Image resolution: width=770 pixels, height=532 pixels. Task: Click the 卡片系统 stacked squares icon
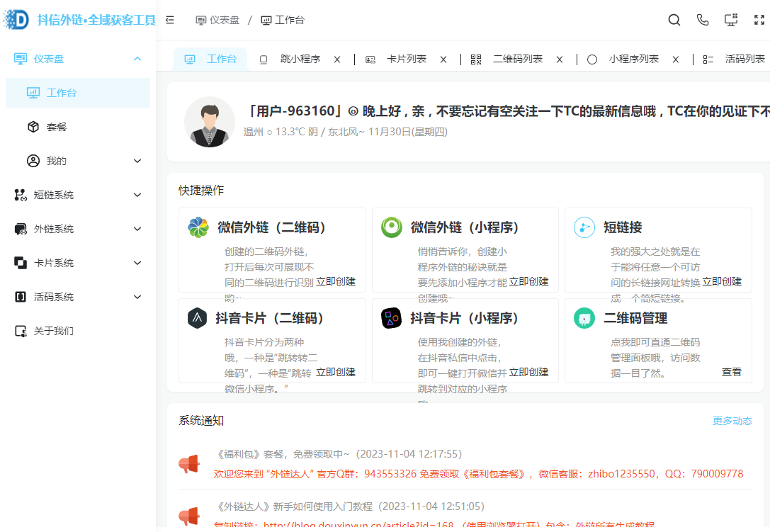click(20, 263)
